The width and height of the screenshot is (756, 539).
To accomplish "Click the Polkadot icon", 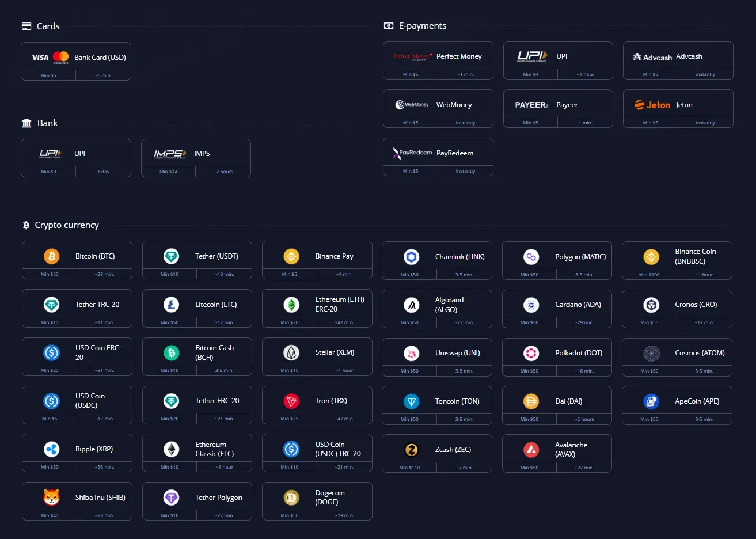I will [x=531, y=353].
